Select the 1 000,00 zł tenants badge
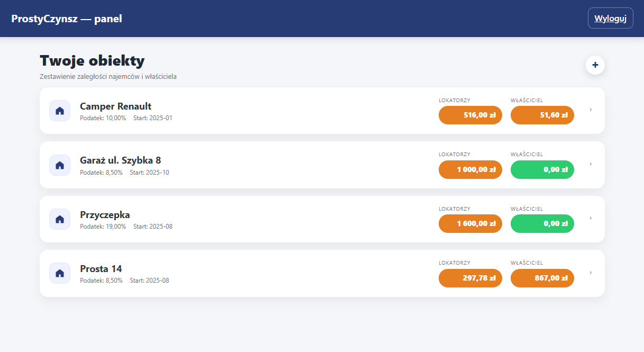Viewport: 644px width, 352px height. pos(470,169)
